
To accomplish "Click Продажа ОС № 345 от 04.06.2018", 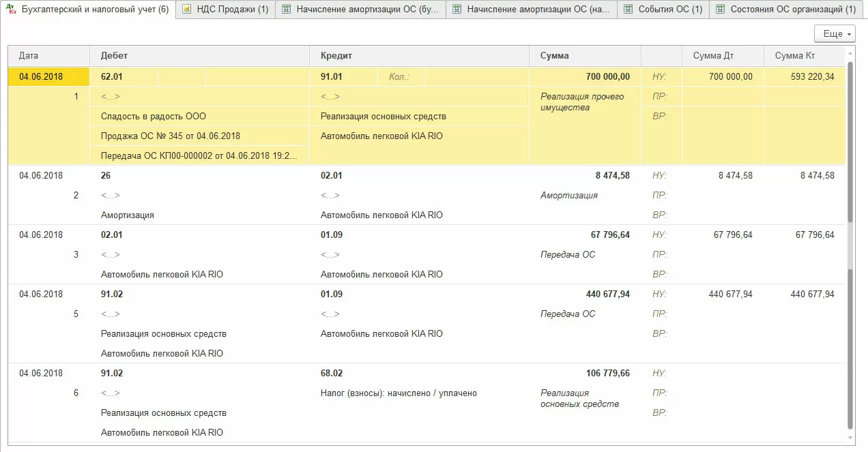I will point(199,136).
